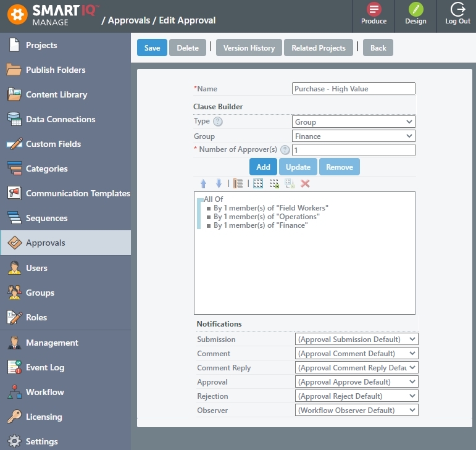Click the greyed-out ungroup icon

pyautogui.click(x=290, y=183)
